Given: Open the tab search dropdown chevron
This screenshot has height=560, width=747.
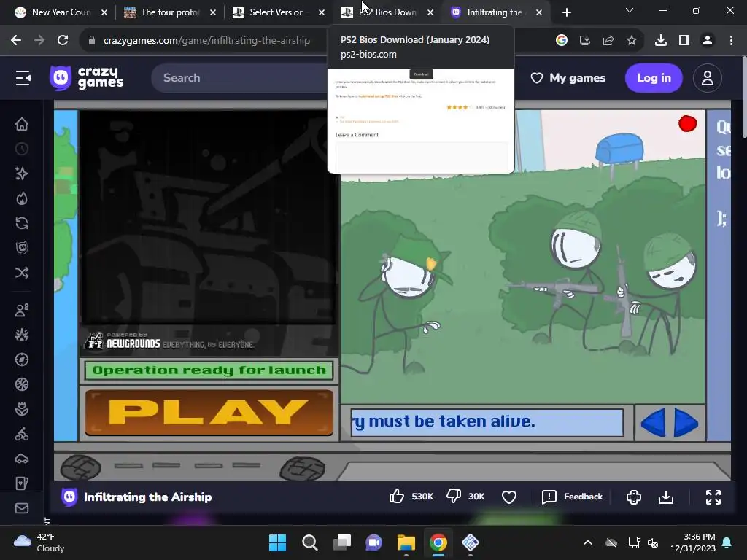Looking at the screenshot, I should coord(630,10).
